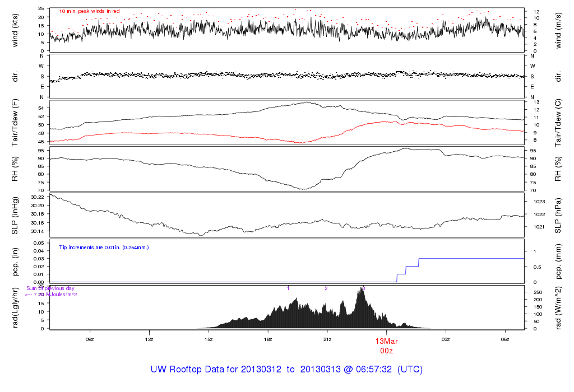
Task: Click the 'Tip increments are 0.01in.' note
Action: (104, 247)
